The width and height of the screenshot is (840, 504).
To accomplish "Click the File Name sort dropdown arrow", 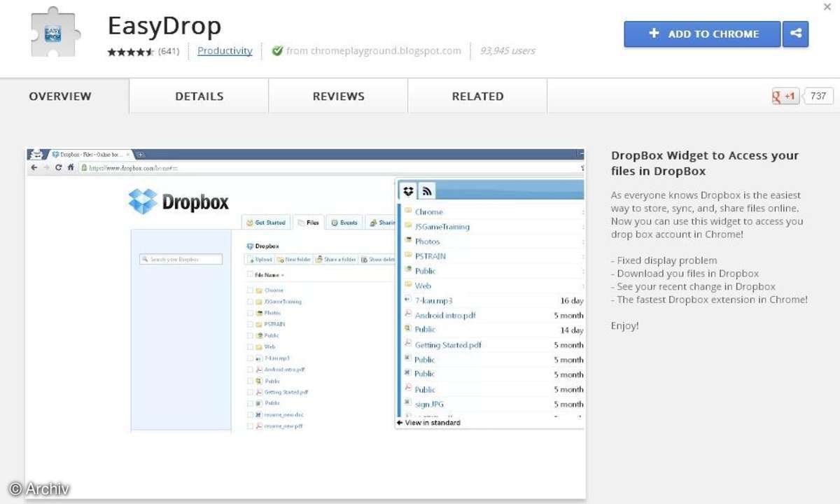I will coord(282,276).
